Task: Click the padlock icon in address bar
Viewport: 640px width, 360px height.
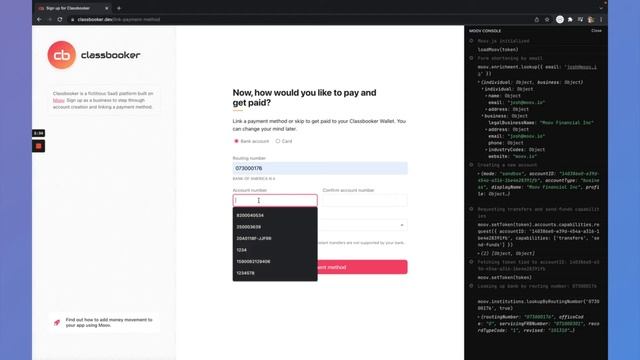Action: click(73, 20)
